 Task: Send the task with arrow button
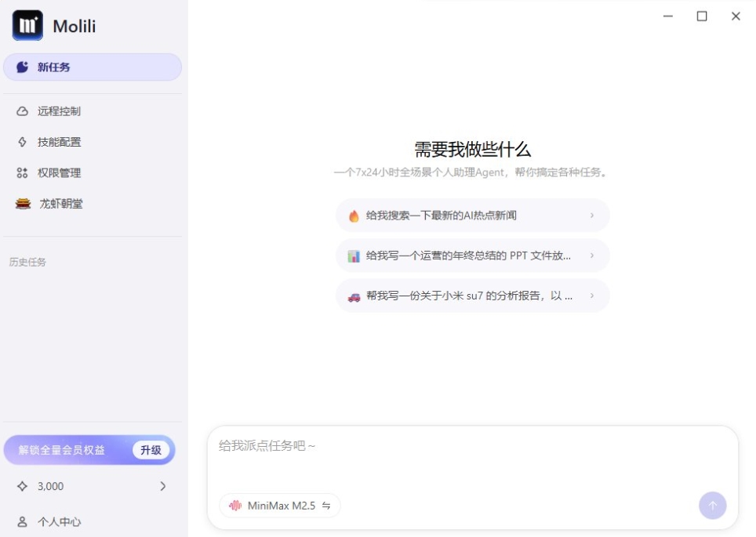pyautogui.click(x=713, y=505)
